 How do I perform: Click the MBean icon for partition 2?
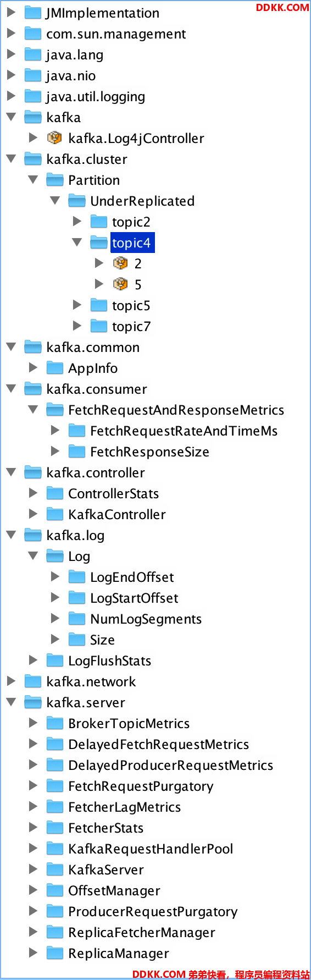[120, 263]
